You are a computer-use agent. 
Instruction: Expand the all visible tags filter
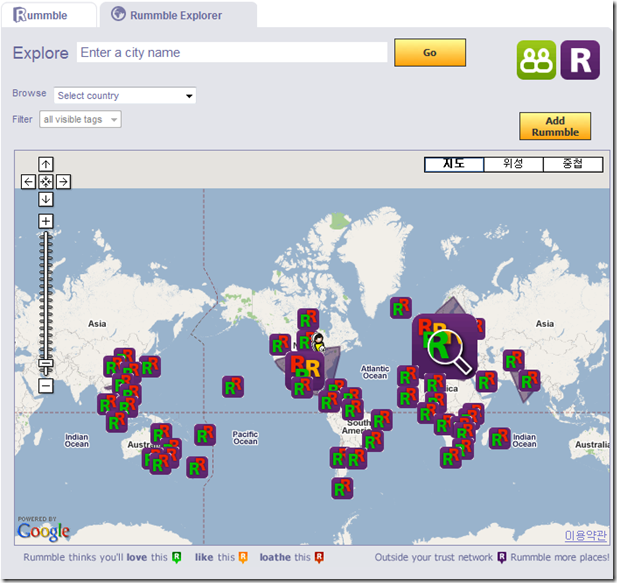[x=80, y=119]
